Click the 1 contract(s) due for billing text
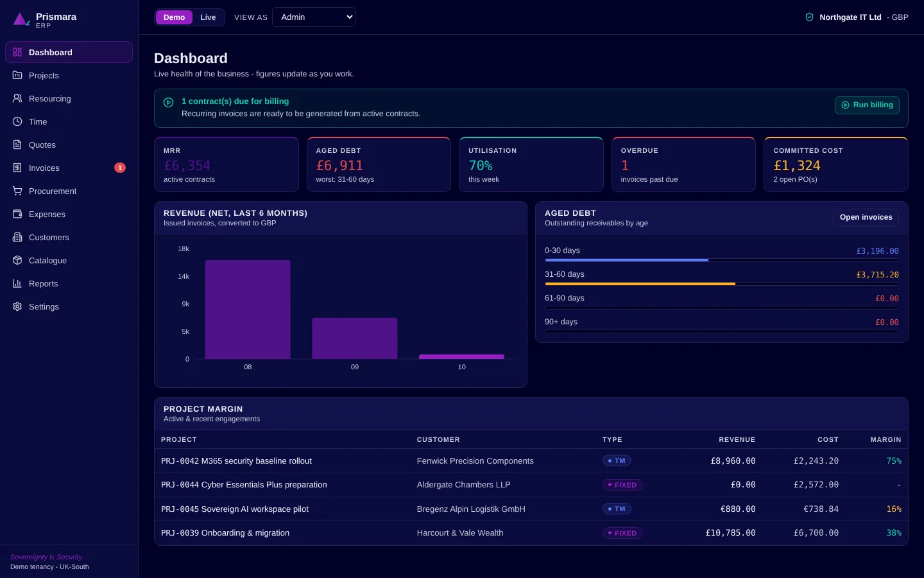The image size is (924, 578). pyautogui.click(x=235, y=101)
